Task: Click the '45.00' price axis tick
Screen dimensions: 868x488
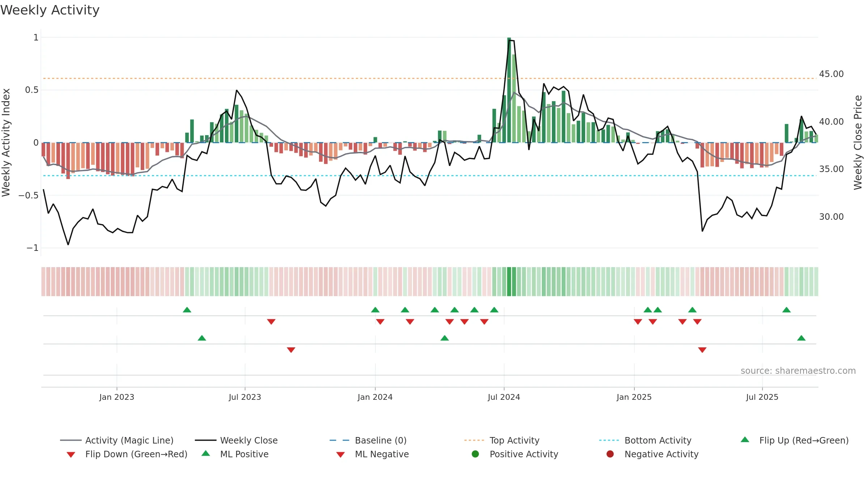Action: [x=831, y=74]
